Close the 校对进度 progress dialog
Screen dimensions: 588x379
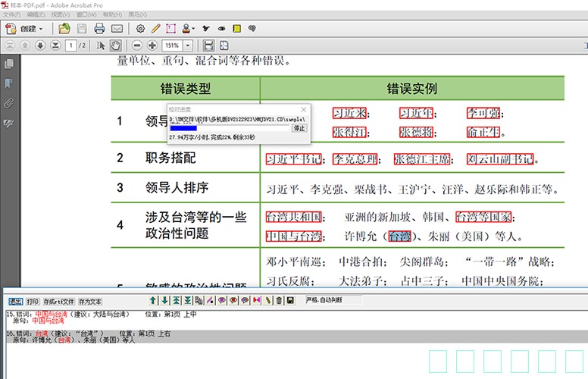coord(304,109)
